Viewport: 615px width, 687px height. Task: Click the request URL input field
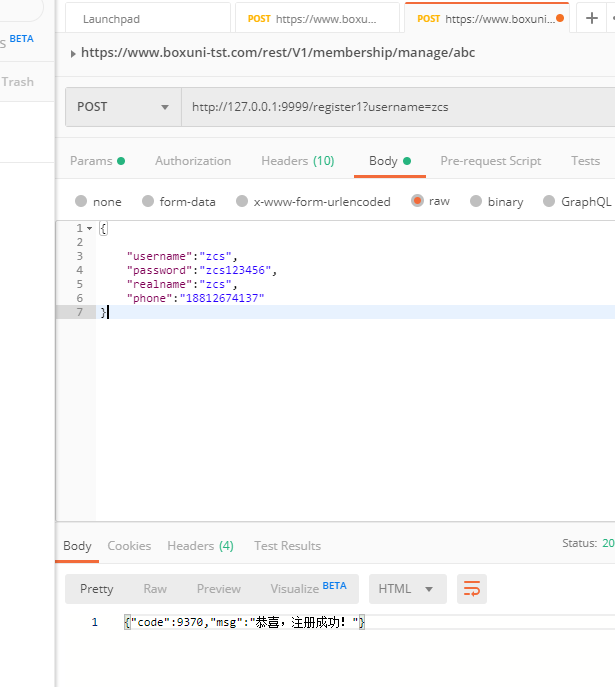pos(398,107)
